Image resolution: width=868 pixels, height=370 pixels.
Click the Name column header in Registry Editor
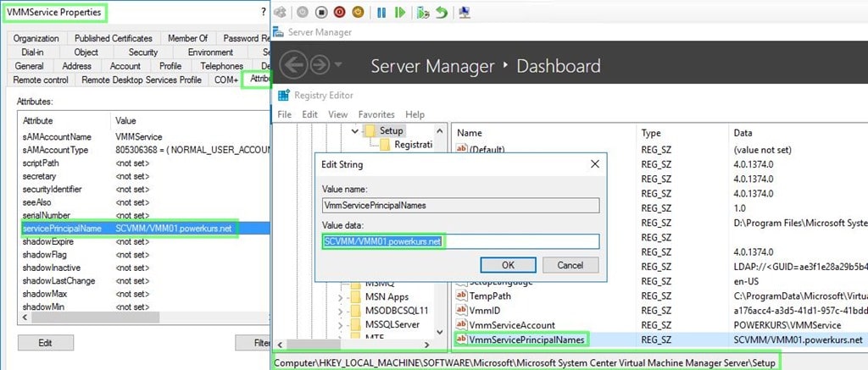(543, 133)
